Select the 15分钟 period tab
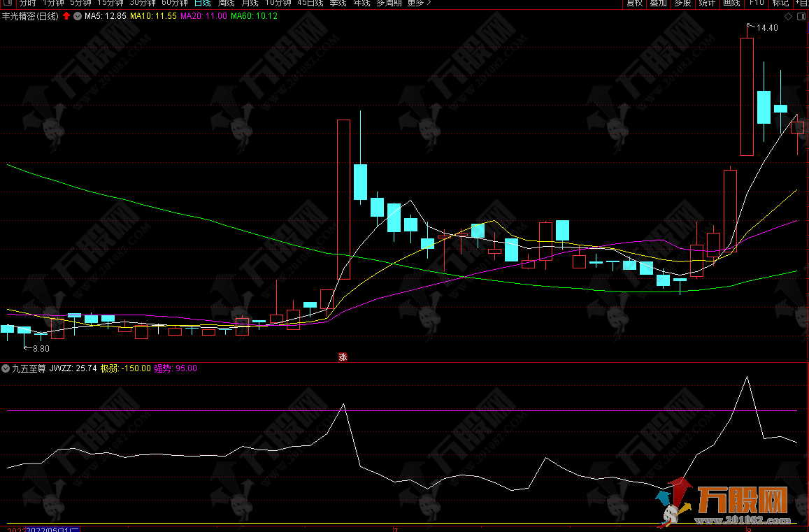 (x=110, y=3)
